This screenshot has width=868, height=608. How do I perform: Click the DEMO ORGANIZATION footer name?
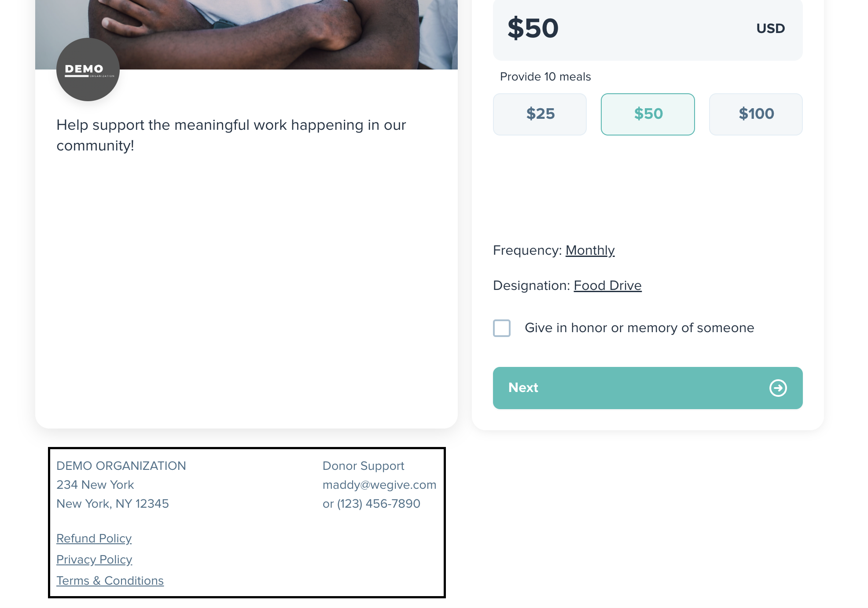click(x=121, y=466)
